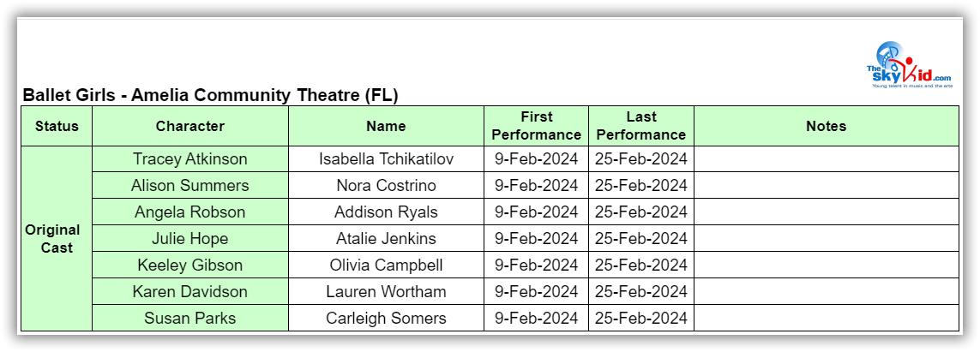This screenshot has width=980, height=352.
Task: Select the Ballet Girls table title
Action: pyautogui.click(x=210, y=95)
